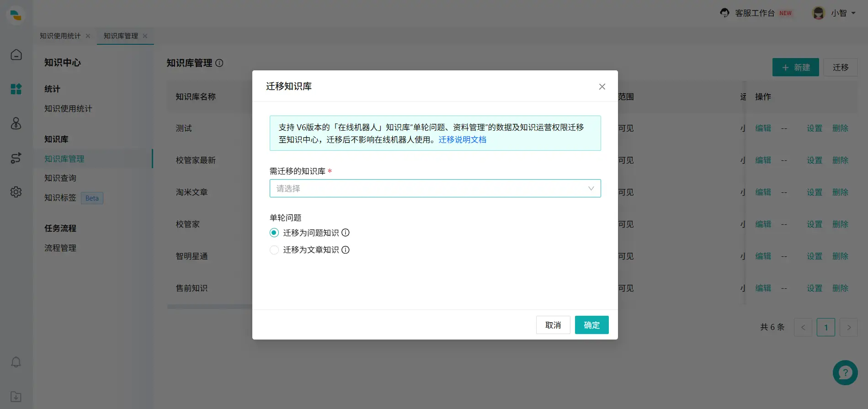
Task: Open 知识使用统计 in the side menu
Action: 68,109
